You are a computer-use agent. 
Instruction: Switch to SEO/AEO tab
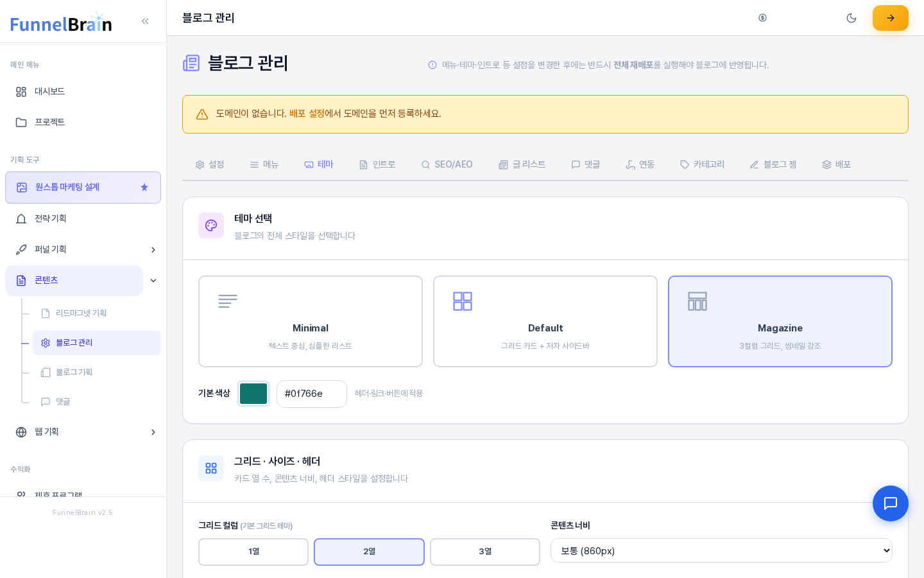point(447,164)
